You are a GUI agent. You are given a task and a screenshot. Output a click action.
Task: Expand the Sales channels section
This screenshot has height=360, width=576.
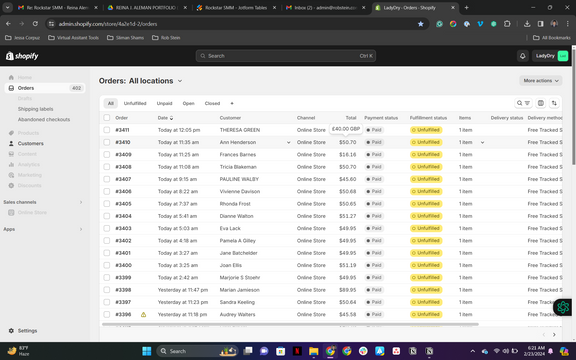coord(81,202)
